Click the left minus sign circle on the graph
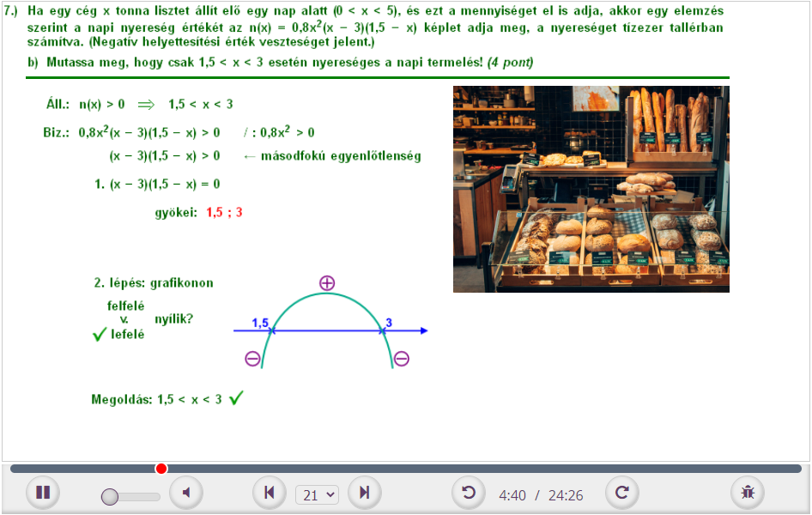Viewport: 812px width, 515px height. (x=252, y=359)
